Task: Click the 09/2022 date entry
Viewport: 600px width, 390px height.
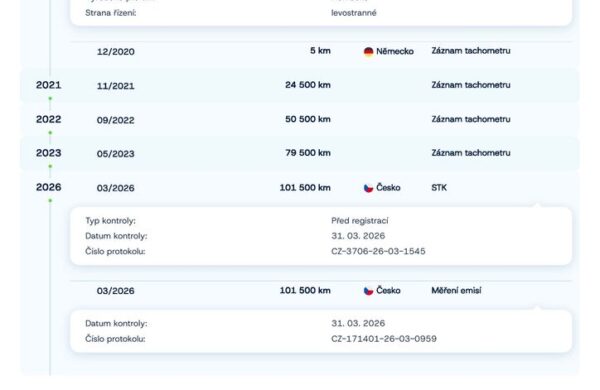Action: pos(116,120)
